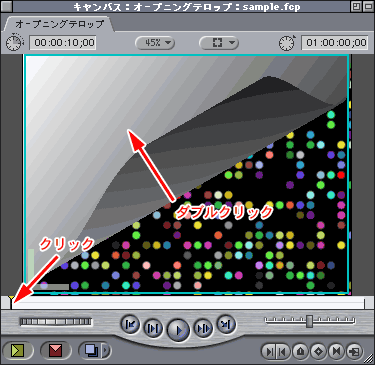Click the blue Replace edit button
Screen dimensions: 375x365
click(x=90, y=350)
